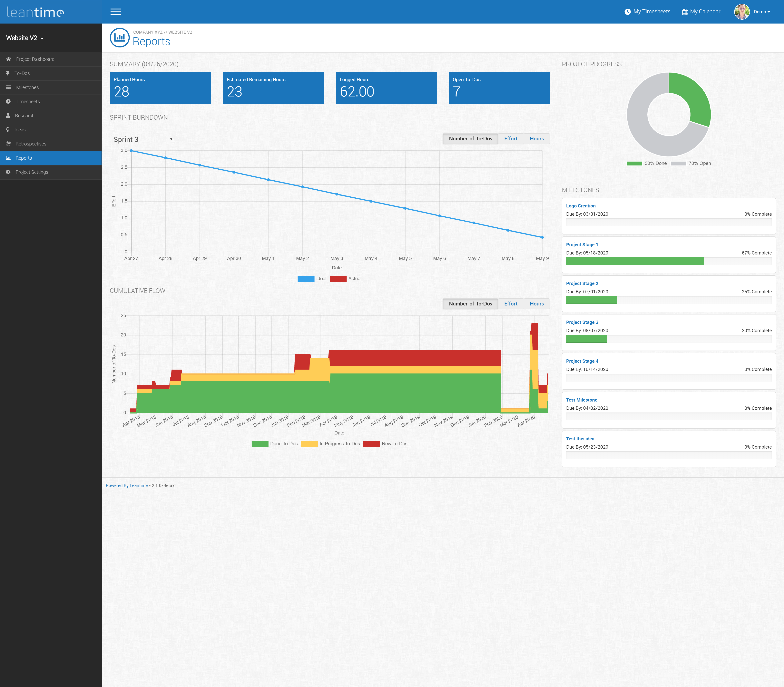The image size is (784, 687).
Task: Click the My Timesheets clock icon
Action: [x=627, y=12]
